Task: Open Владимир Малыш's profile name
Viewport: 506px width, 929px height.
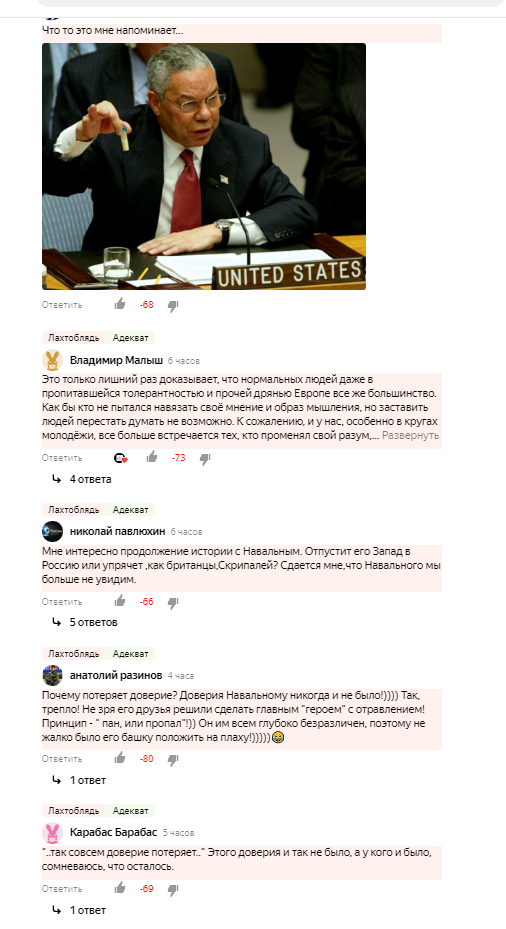Action: coord(116,360)
